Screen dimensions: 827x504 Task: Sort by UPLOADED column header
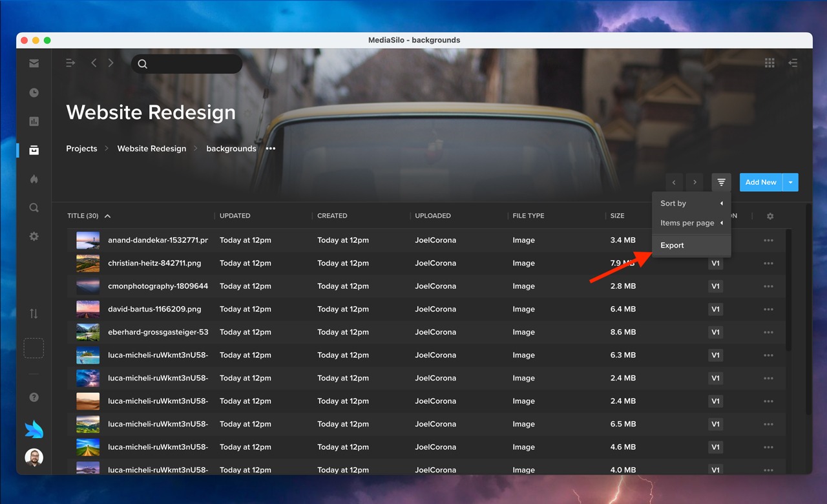pos(433,216)
